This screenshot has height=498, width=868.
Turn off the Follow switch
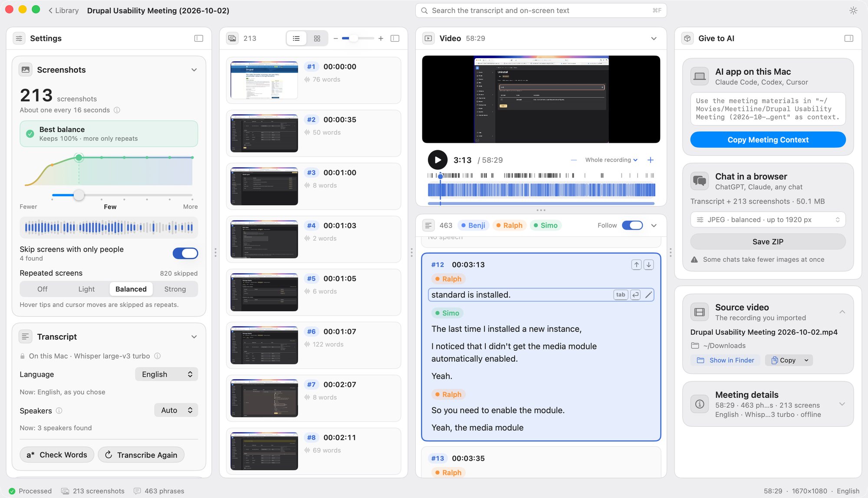[632, 225]
